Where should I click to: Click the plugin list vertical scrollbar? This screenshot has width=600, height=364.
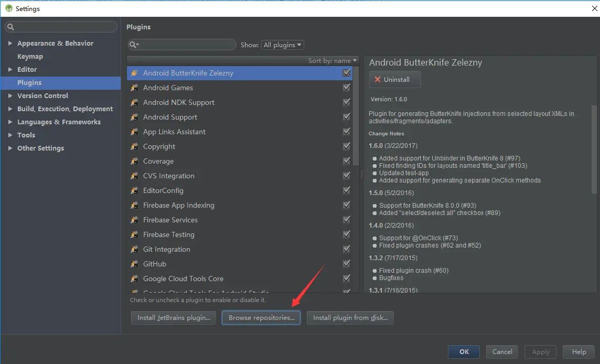tap(356, 116)
